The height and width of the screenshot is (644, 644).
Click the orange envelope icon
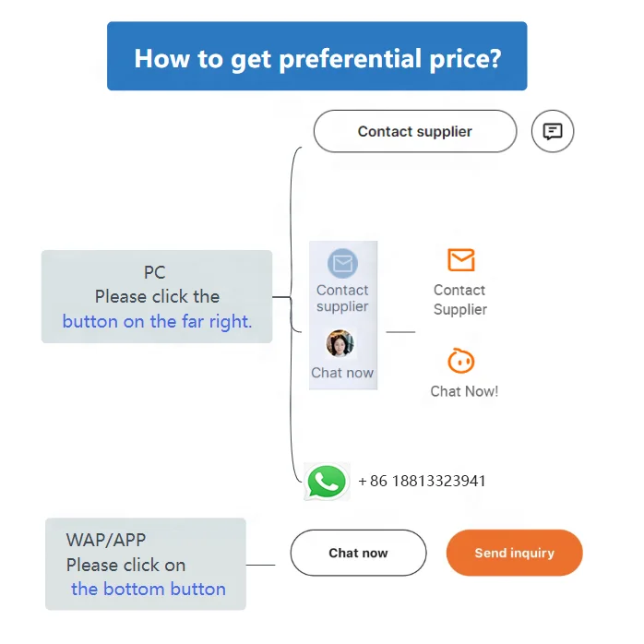point(460,260)
